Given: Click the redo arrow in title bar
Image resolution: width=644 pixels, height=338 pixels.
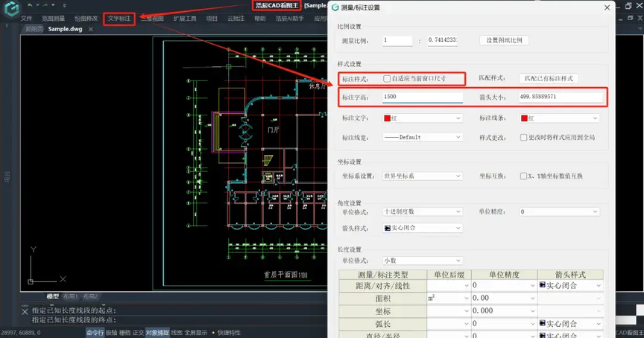Looking at the screenshot, I should [45, 5].
